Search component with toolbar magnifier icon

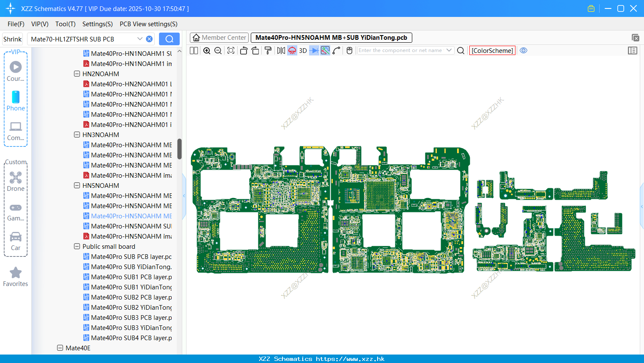pos(460,50)
